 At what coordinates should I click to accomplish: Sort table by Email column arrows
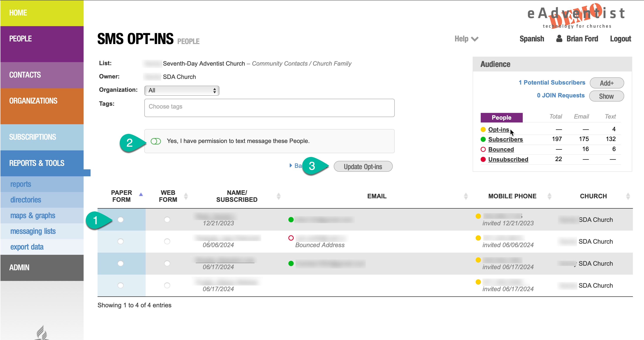pyautogui.click(x=465, y=196)
